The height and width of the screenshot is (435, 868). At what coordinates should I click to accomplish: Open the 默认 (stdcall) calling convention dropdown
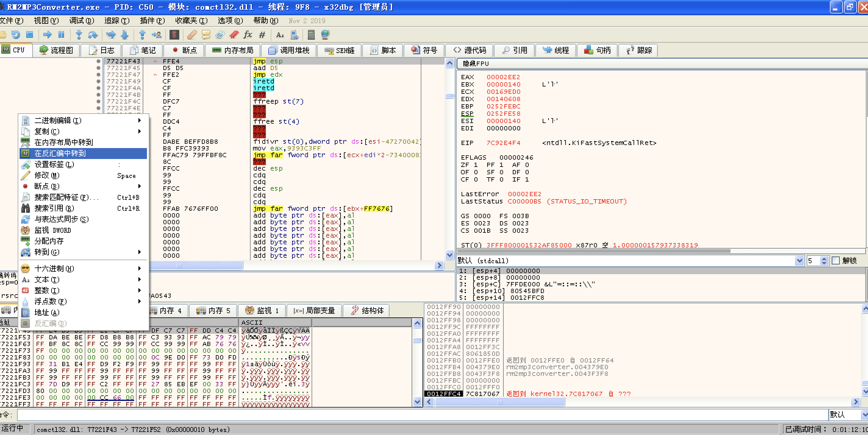(799, 260)
